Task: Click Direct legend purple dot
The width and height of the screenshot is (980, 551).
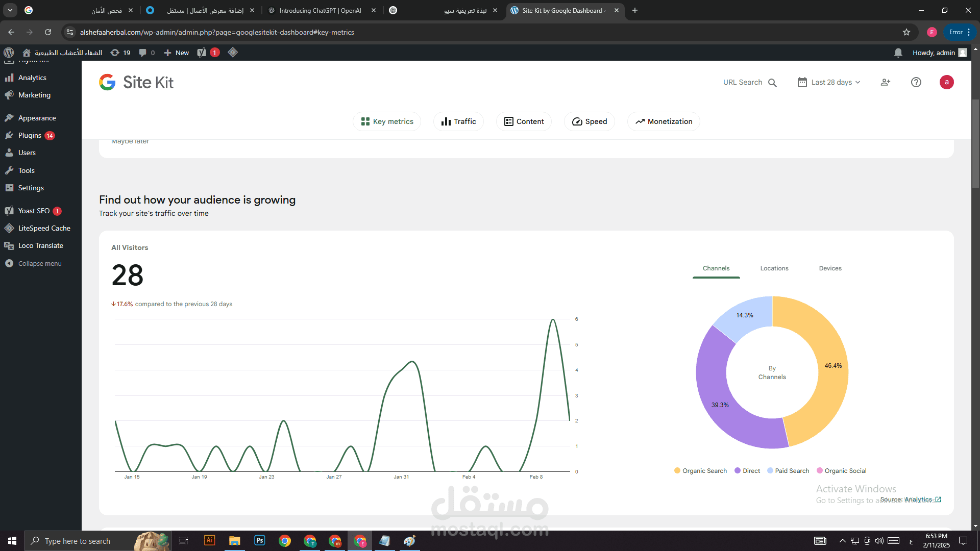Action: [x=738, y=470]
